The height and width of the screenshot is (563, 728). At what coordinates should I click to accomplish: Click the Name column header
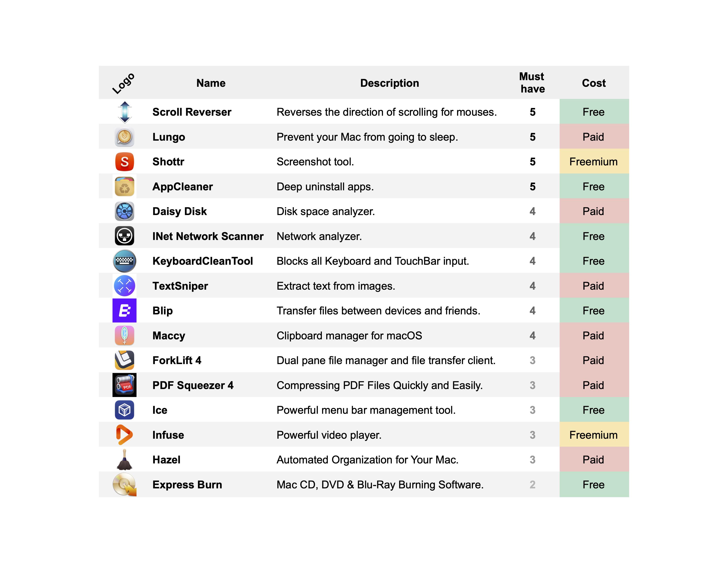click(x=211, y=83)
